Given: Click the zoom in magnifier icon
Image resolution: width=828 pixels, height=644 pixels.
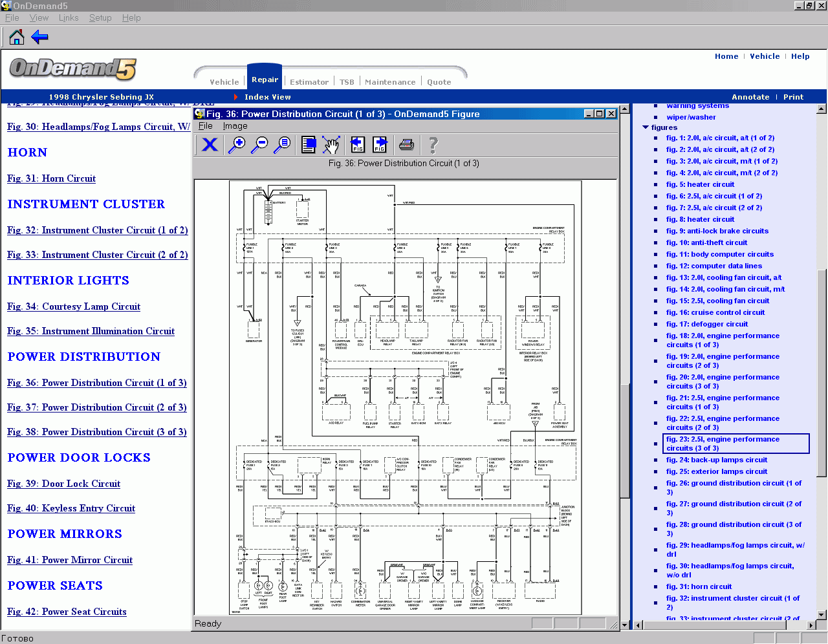Looking at the screenshot, I should [237, 144].
